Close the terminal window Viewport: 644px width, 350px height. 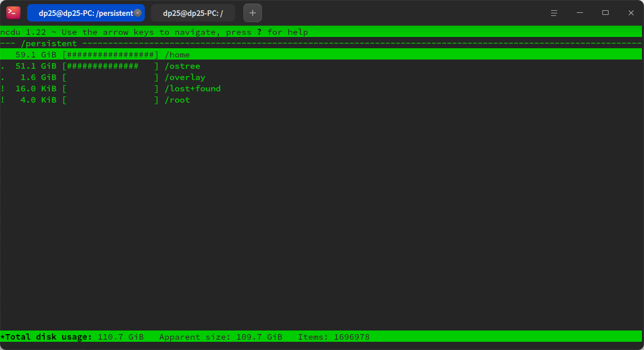[x=631, y=13]
